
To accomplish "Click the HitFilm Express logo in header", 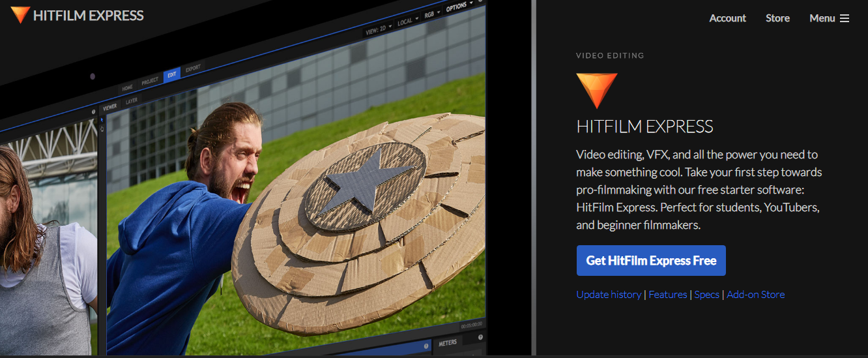I will pyautogui.click(x=78, y=16).
